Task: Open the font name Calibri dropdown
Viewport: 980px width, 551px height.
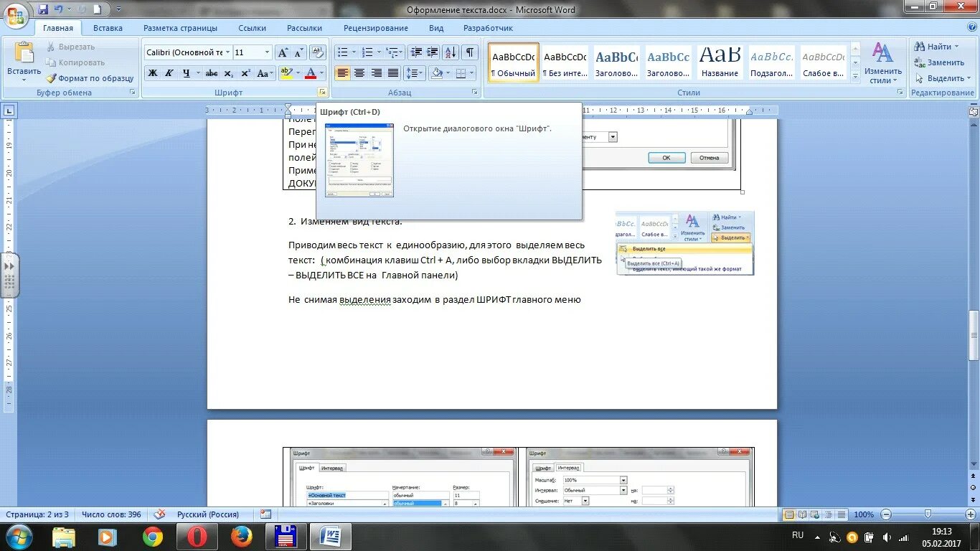Action: pyautogui.click(x=227, y=52)
